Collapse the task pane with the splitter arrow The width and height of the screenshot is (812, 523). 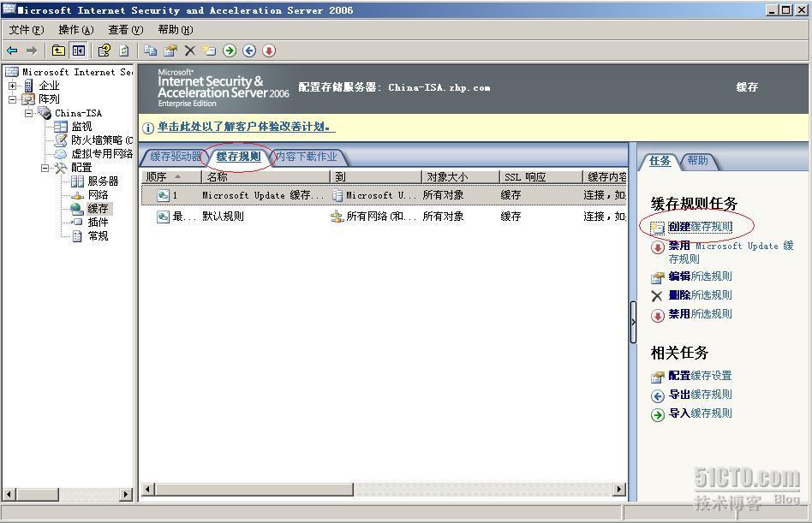(633, 323)
